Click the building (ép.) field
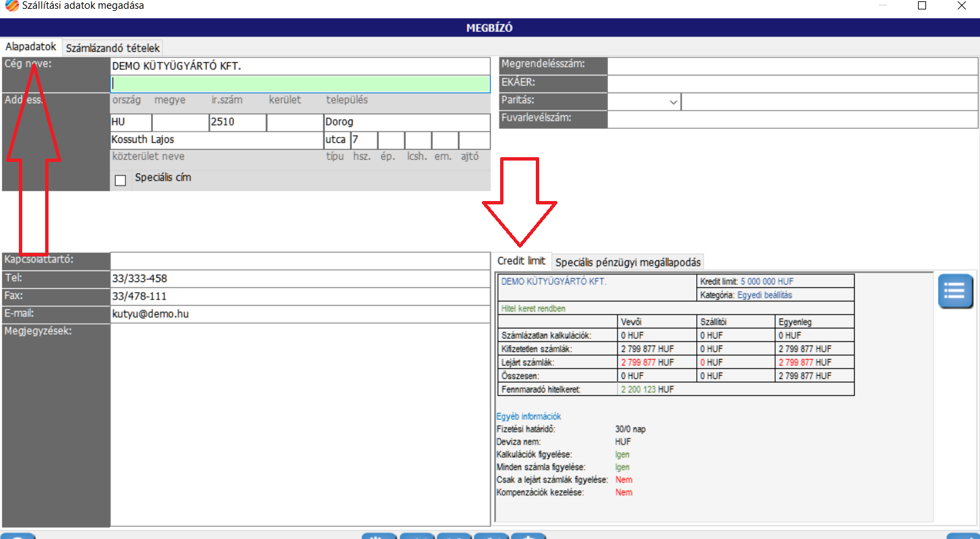This screenshot has width=980, height=539. pos(391,140)
